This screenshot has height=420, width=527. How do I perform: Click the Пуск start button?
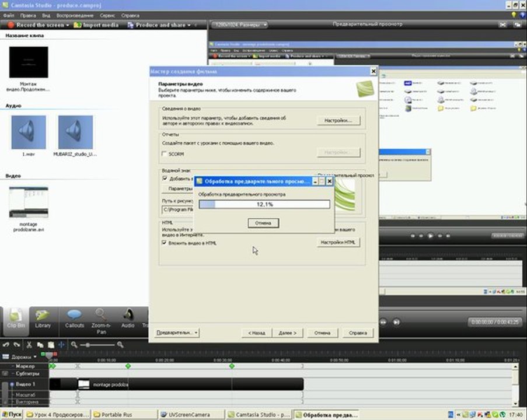coord(12,415)
